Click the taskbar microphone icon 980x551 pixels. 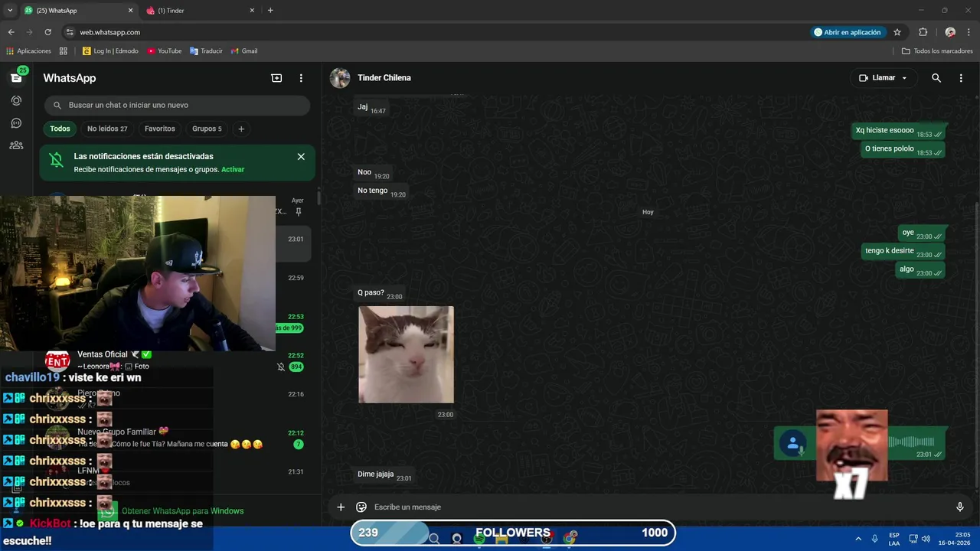874,539
